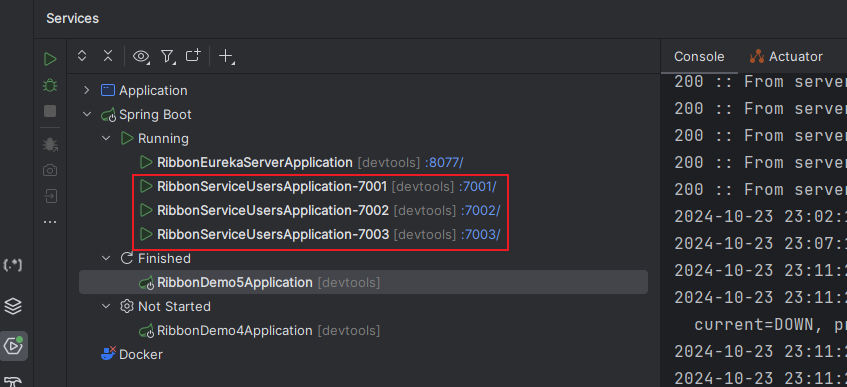Open the :7002/ port link

pyautogui.click(x=480, y=210)
